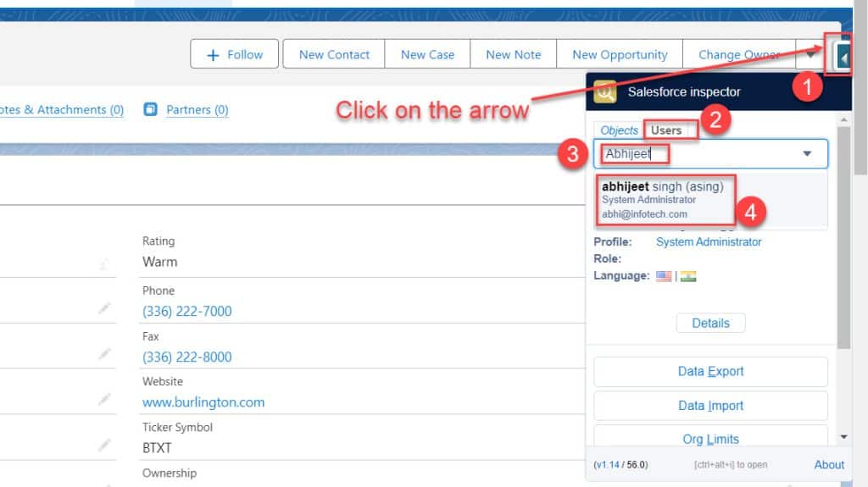Click Ticker Symbol value BTXT

(157, 448)
